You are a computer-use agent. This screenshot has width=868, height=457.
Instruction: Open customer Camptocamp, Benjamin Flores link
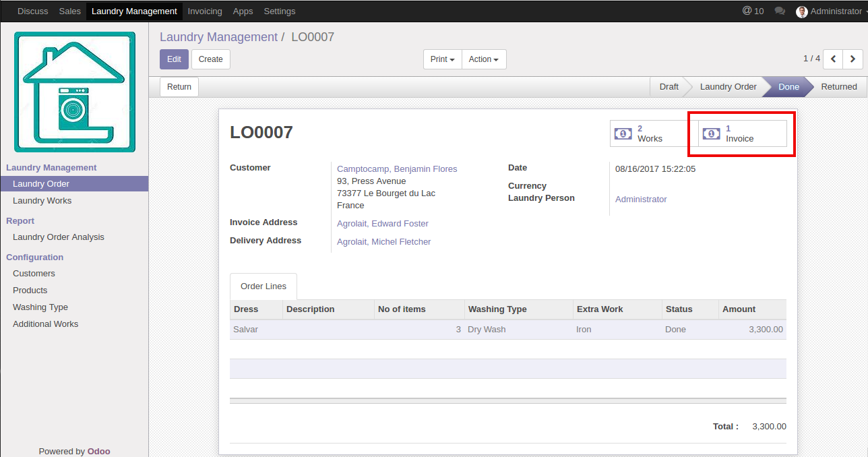coord(397,169)
